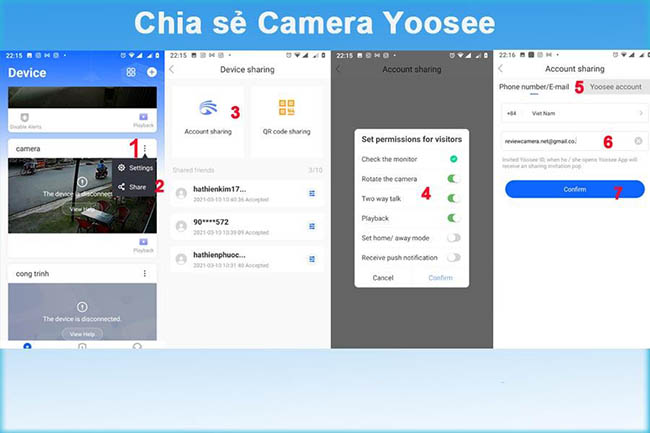Image resolution: width=650 pixels, height=433 pixels.
Task: Open permissions icon for 90****572
Action: pyautogui.click(x=312, y=226)
